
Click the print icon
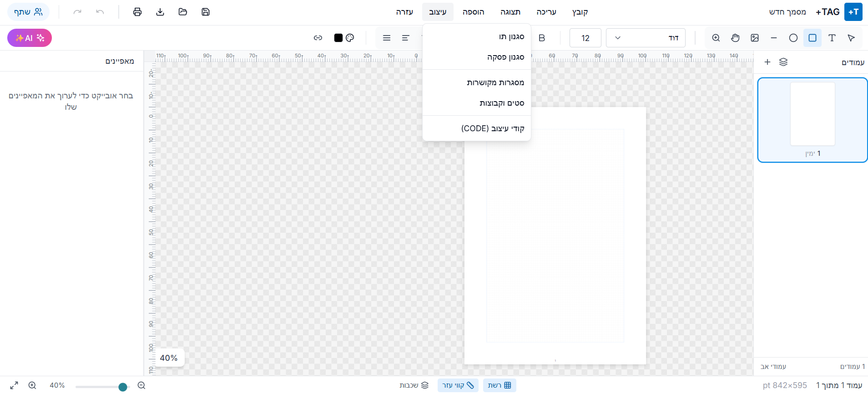137,12
